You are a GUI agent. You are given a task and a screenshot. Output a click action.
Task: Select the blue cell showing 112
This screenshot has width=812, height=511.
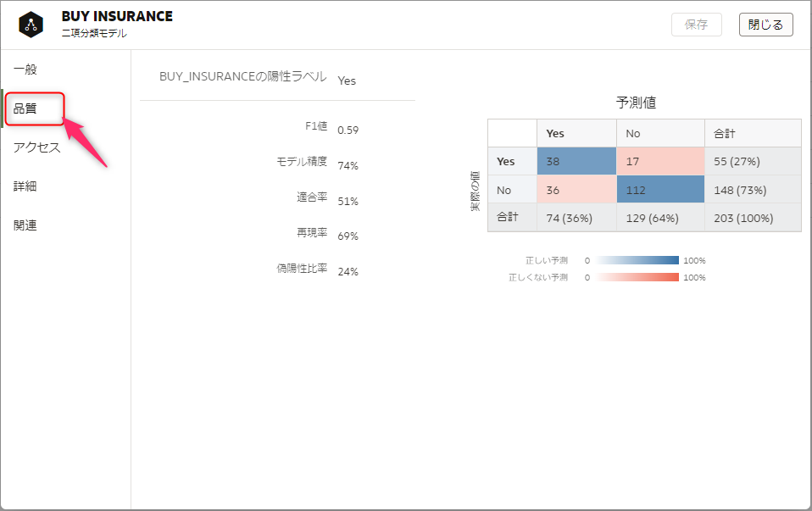coord(660,190)
